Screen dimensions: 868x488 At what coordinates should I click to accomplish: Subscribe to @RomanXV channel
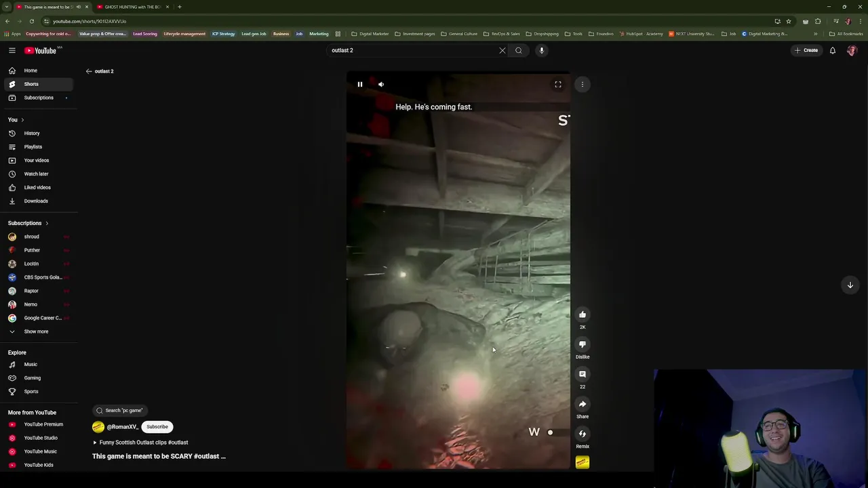coord(157,427)
